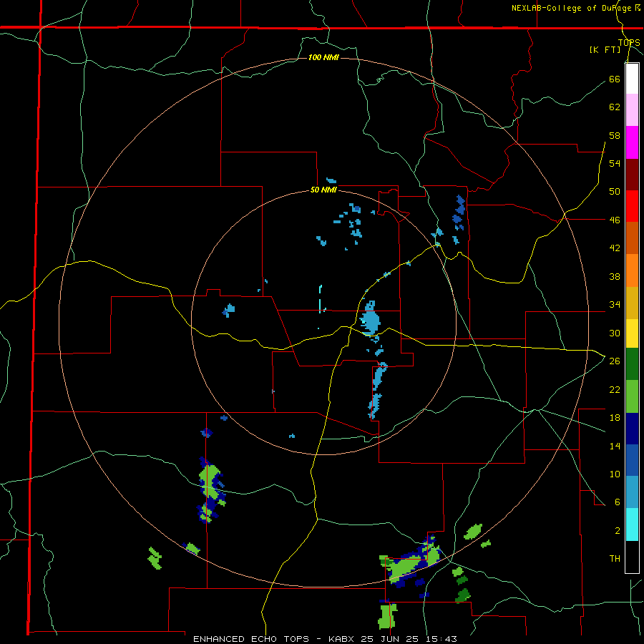Screen dimensions: 644x644
Task: Click the cyan legend swatch
Action: [x=632, y=525]
